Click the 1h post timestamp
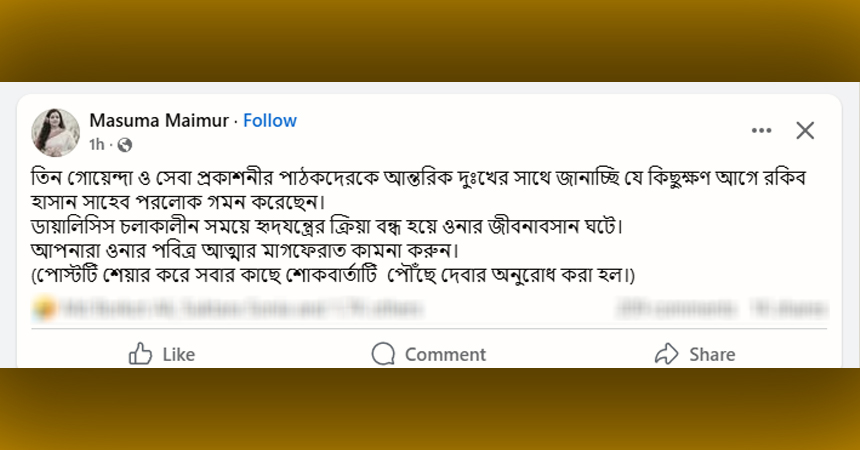This screenshot has height=450, width=860. pyautogui.click(x=96, y=145)
